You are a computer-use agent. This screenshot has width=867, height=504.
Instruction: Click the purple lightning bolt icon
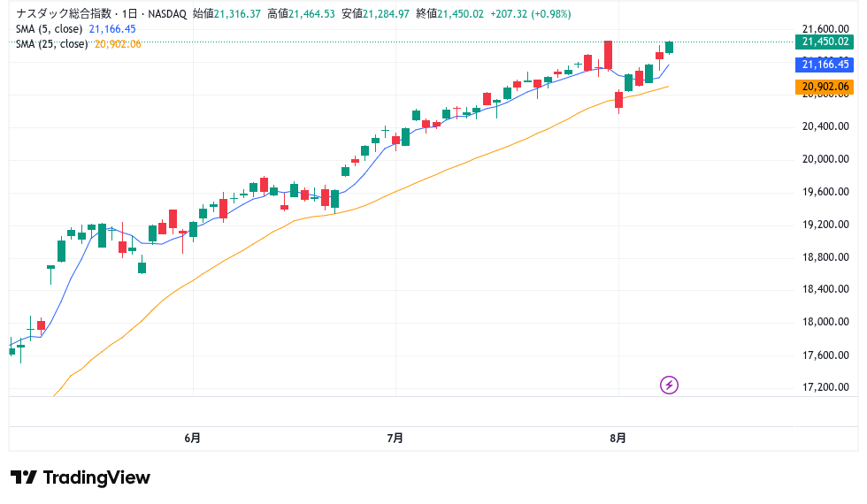669,386
